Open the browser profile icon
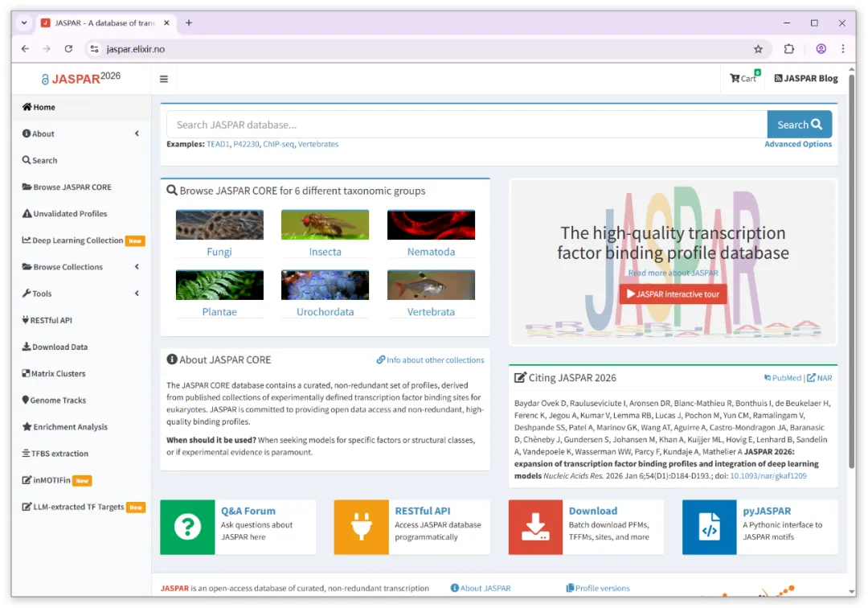Screen dimensions: 868x608 click(821, 49)
